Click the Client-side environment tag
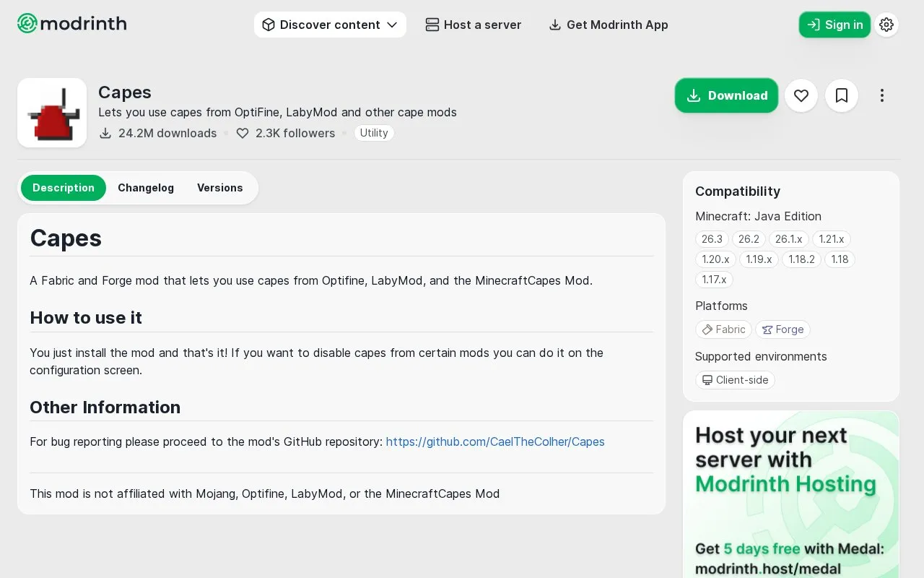The image size is (924, 578). pyautogui.click(x=735, y=380)
